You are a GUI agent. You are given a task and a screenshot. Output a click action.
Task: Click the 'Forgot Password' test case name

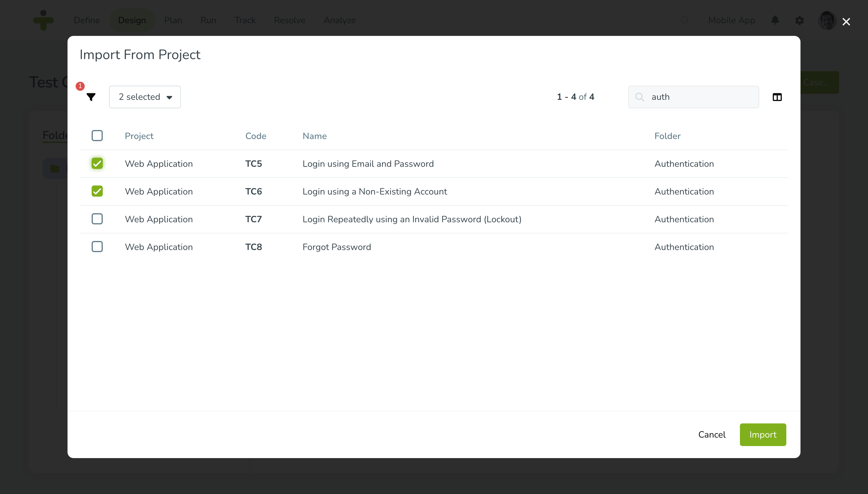click(337, 247)
